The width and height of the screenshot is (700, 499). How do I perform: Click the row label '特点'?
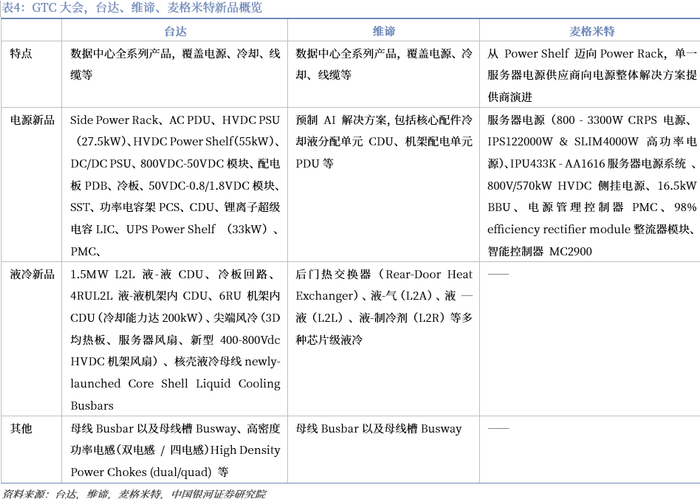click(21, 54)
